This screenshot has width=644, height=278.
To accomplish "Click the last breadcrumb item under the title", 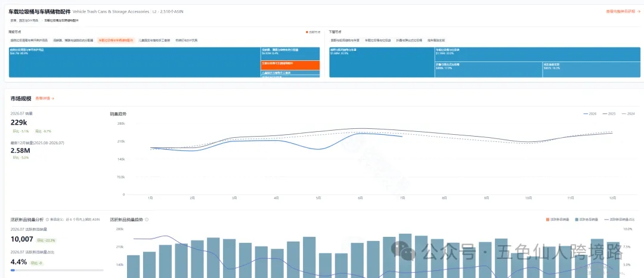I will [x=61, y=20].
